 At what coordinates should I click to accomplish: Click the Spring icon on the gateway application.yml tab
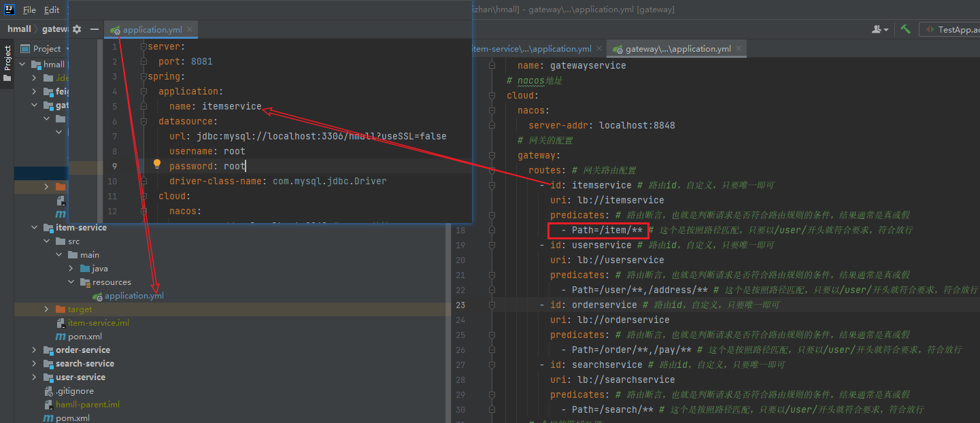(x=618, y=49)
